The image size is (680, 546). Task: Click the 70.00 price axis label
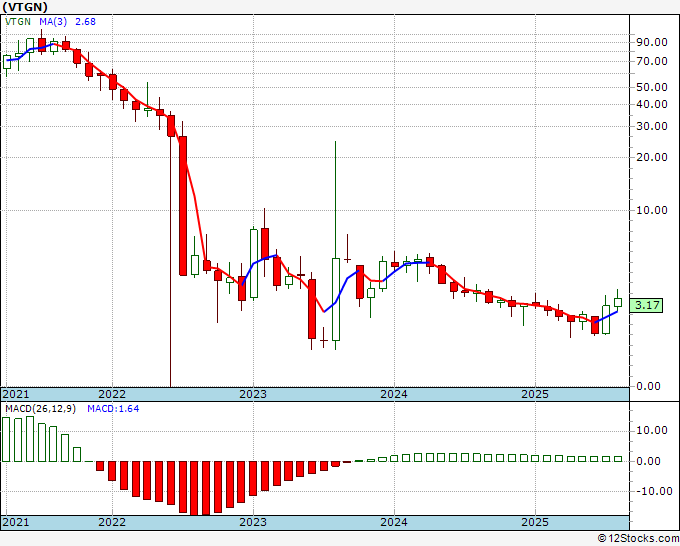(651, 61)
